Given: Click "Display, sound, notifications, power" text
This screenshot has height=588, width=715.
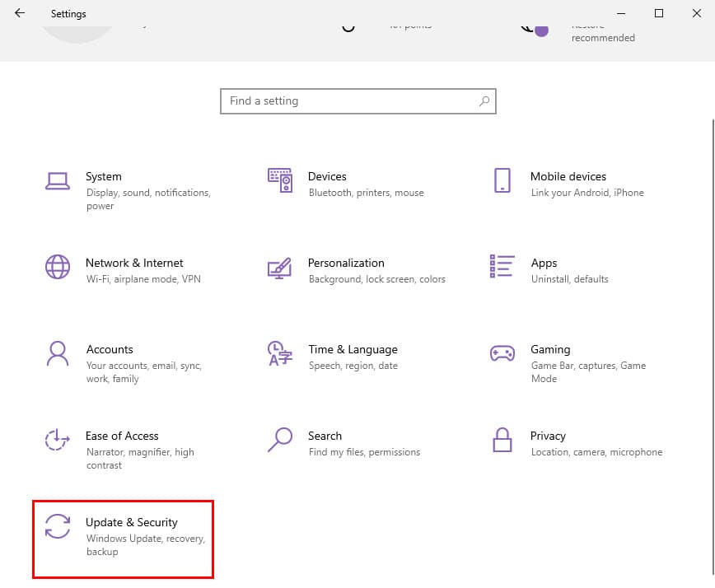Looking at the screenshot, I should tap(148, 199).
